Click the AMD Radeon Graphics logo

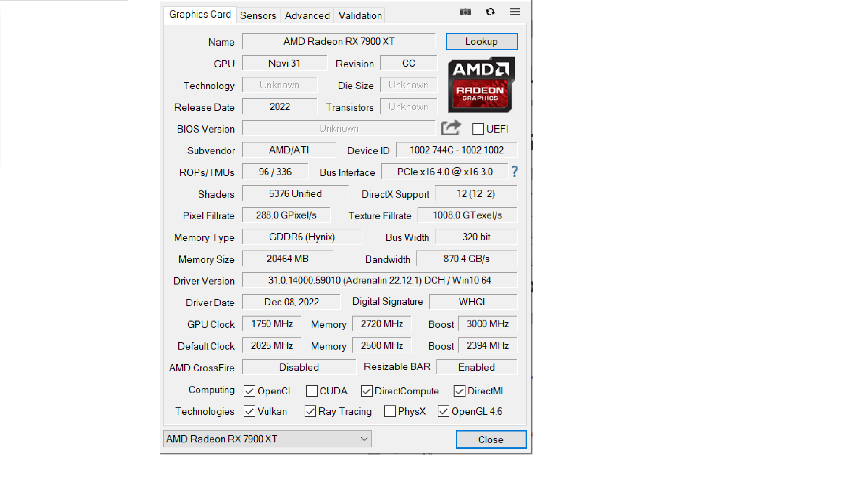[x=482, y=85]
